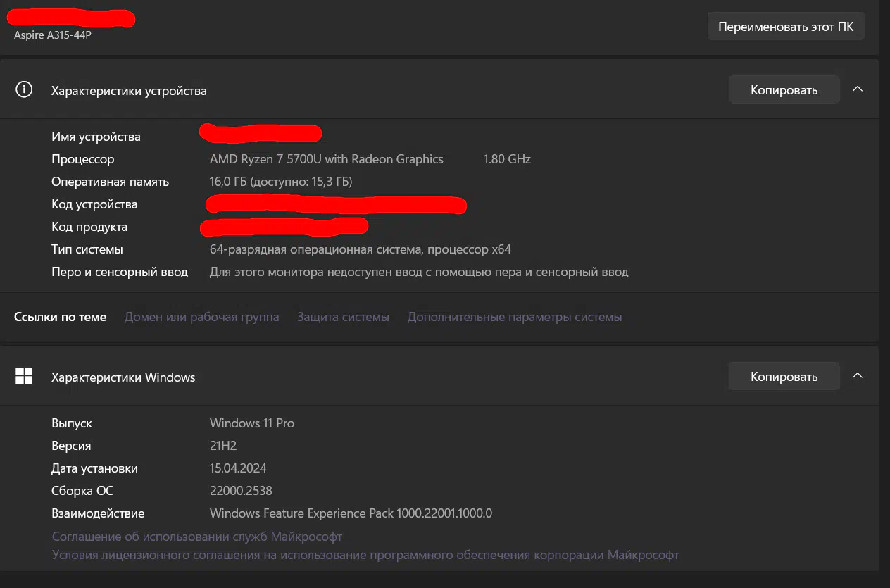Screen dimensions: 890x588
Task: Open Дополнительные параметры системы link
Action: (x=515, y=317)
